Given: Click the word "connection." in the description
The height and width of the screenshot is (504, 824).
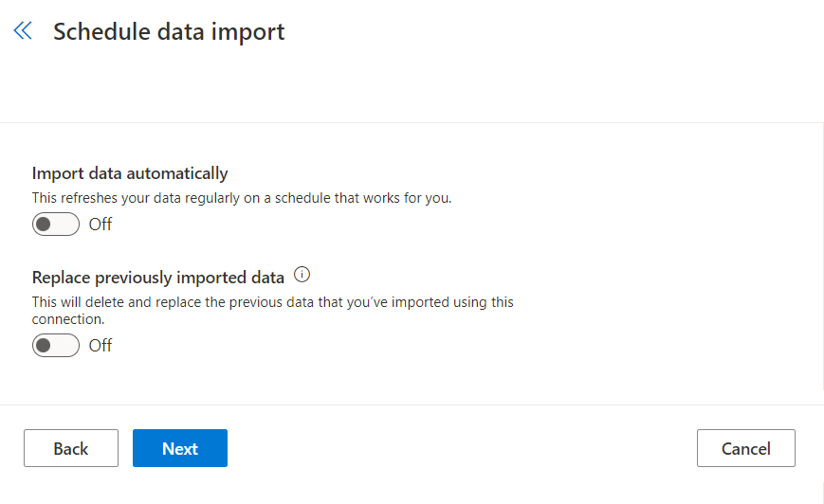Looking at the screenshot, I should [x=68, y=319].
